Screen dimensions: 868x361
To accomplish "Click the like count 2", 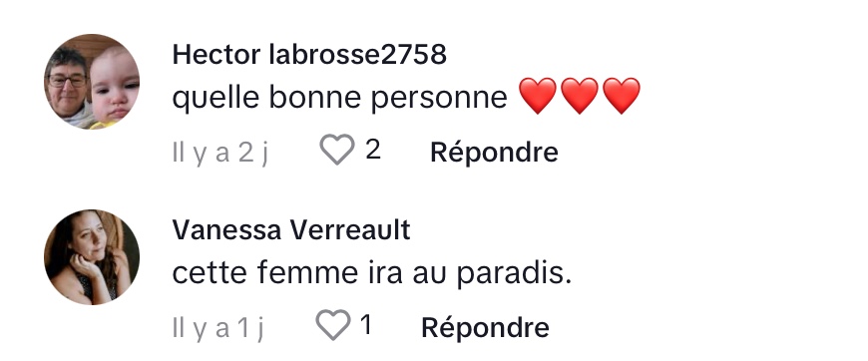I will coord(373,150).
